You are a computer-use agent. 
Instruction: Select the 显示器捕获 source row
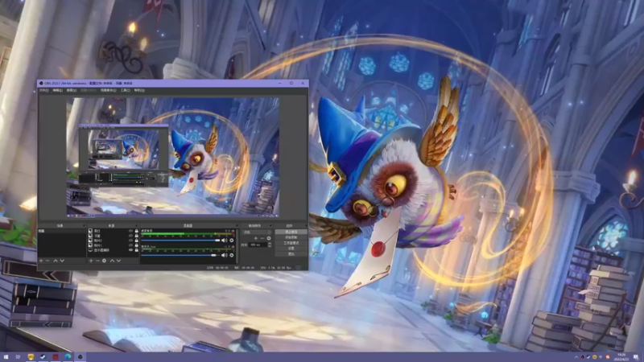[113, 250]
